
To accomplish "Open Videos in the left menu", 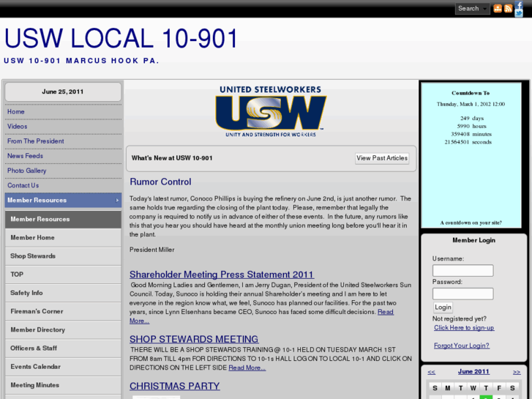I will pos(18,127).
